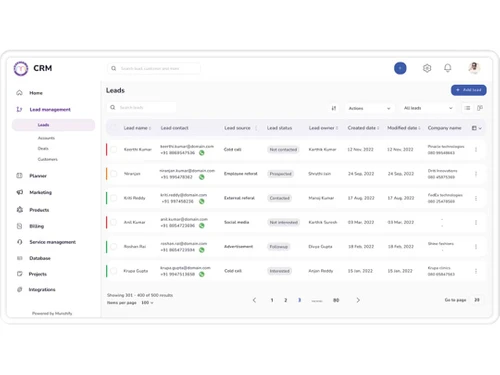Check the Keerthi Kumar row checkbox
Image resolution: width=500 pixels, height=375 pixels.
click(x=114, y=149)
